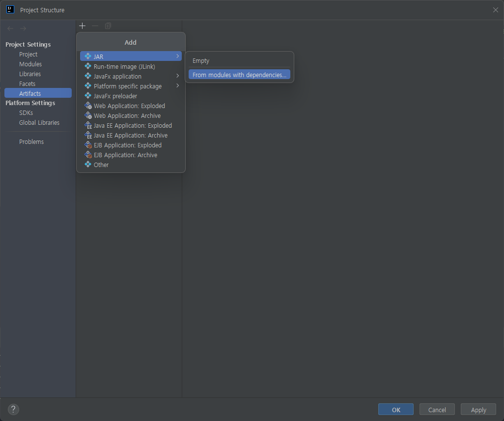Click the Web Application: Archive icon
Viewport: 504px width, 421px height.
88,115
